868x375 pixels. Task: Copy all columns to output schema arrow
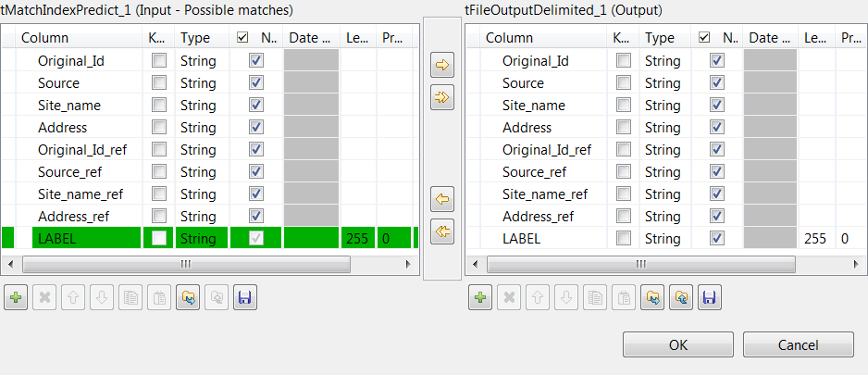tap(442, 97)
